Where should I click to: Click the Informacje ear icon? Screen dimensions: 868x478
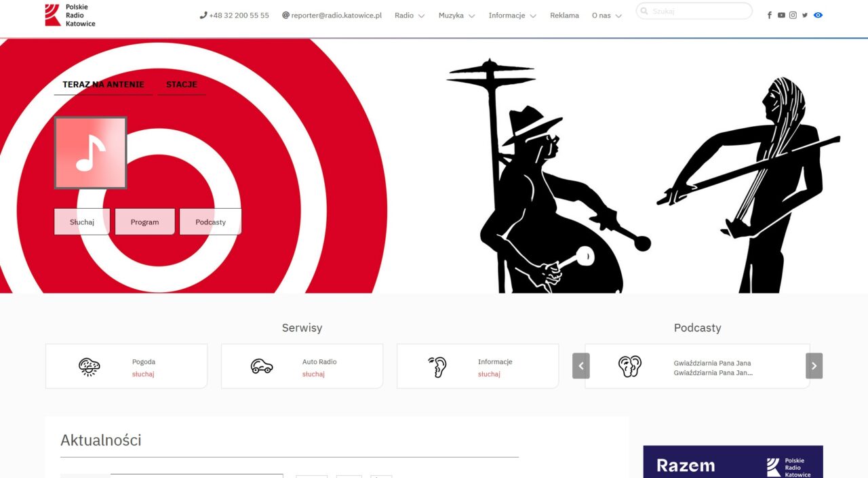coord(437,367)
